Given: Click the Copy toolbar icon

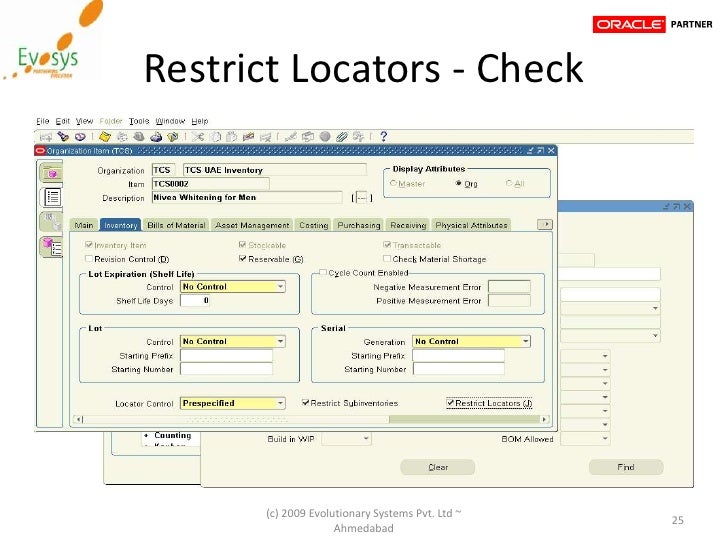Looking at the screenshot, I should click(215, 136).
